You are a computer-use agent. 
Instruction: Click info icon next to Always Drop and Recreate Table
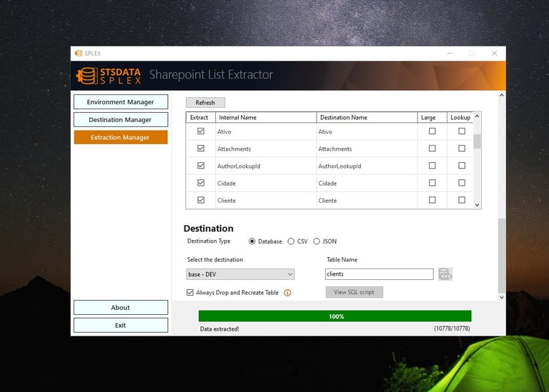click(287, 293)
